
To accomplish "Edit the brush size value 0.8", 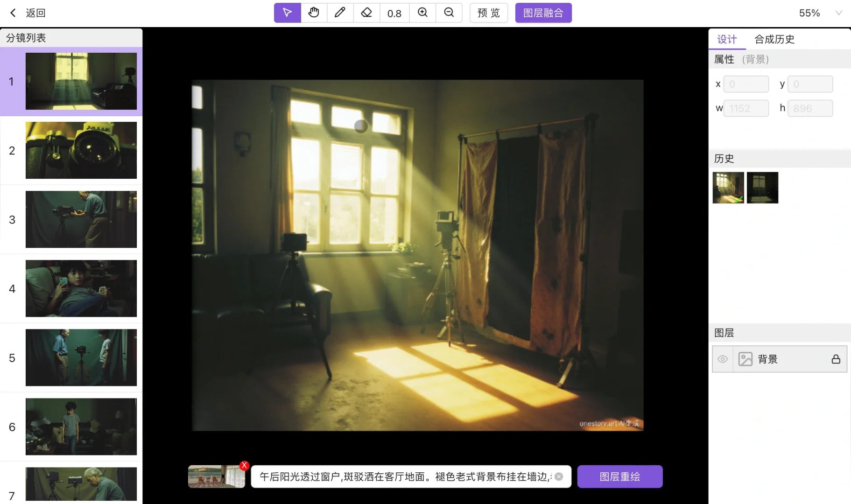I will (x=394, y=13).
